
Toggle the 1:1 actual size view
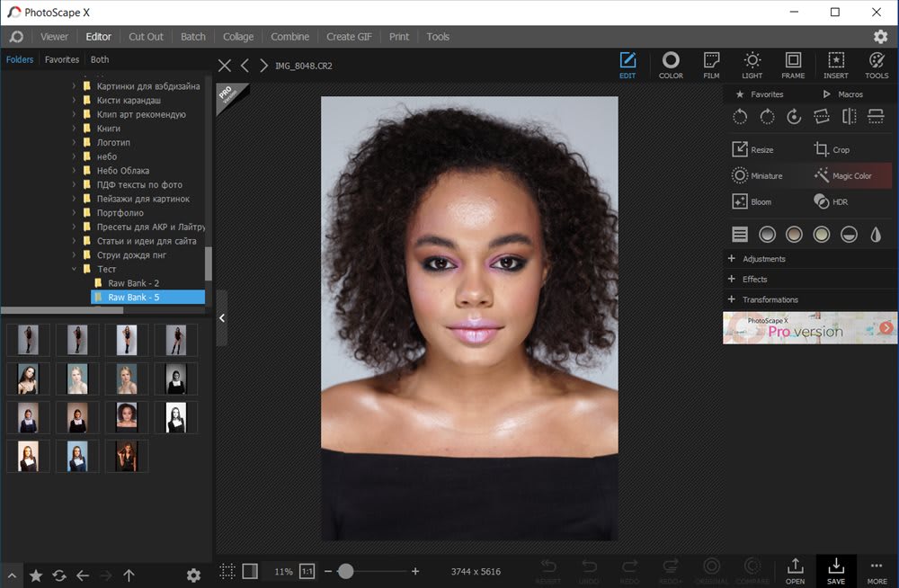307,571
